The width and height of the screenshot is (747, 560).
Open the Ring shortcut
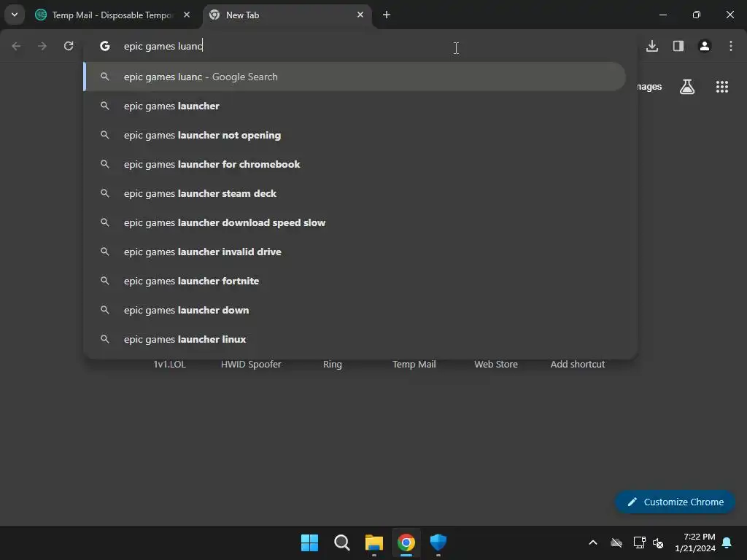(x=333, y=365)
